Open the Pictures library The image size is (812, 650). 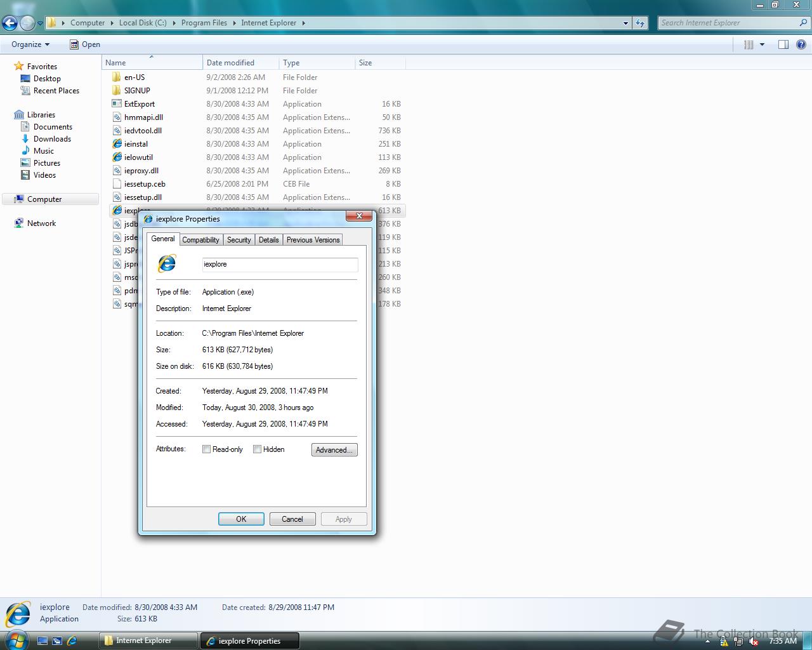tap(46, 163)
